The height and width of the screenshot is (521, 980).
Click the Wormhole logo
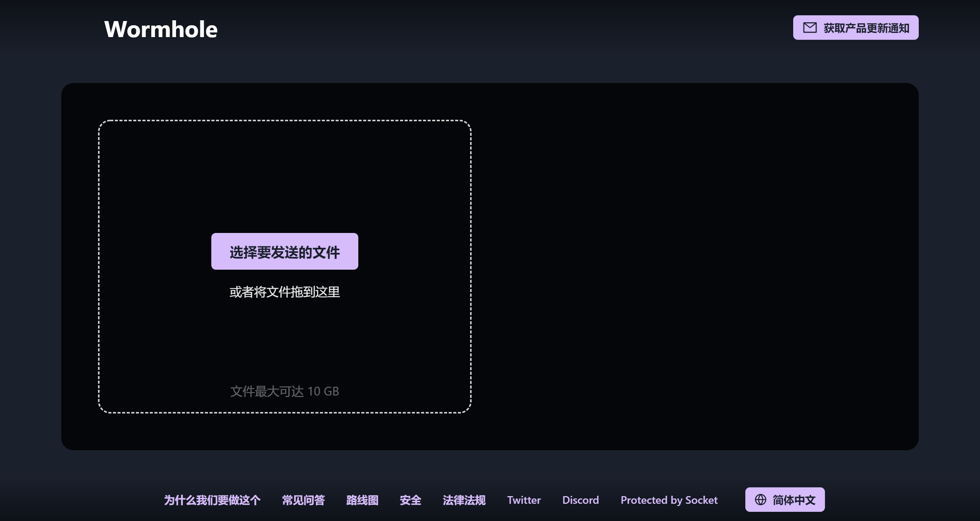[x=161, y=29]
